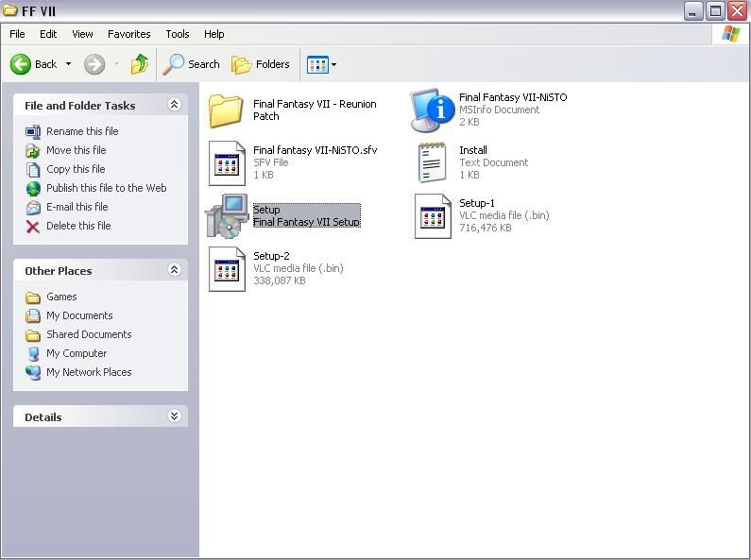Image resolution: width=751 pixels, height=560 pixels.
Task: Minimize the FF VII window
Action: point(692,10)
